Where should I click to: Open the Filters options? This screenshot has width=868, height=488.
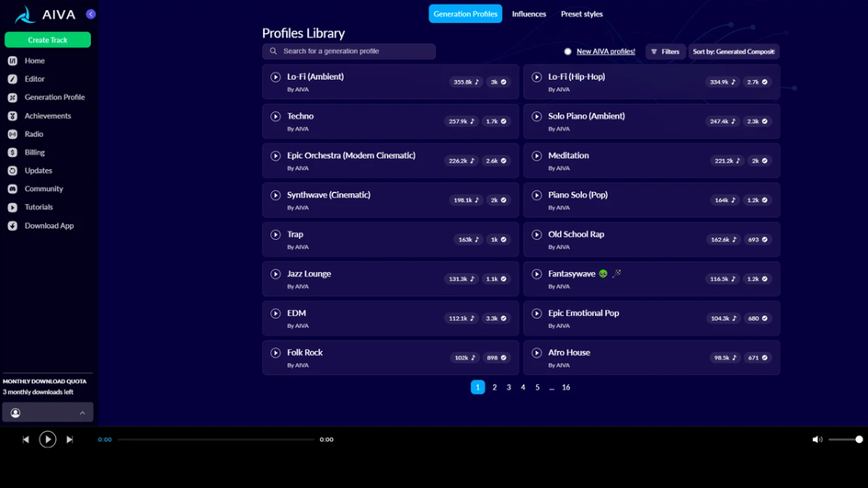point(666,51)
